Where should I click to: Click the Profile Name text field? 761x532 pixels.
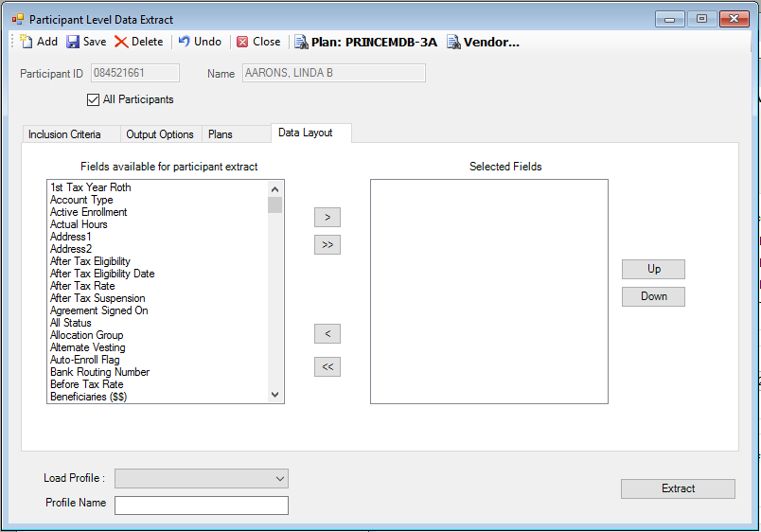(x=201, y=505)
